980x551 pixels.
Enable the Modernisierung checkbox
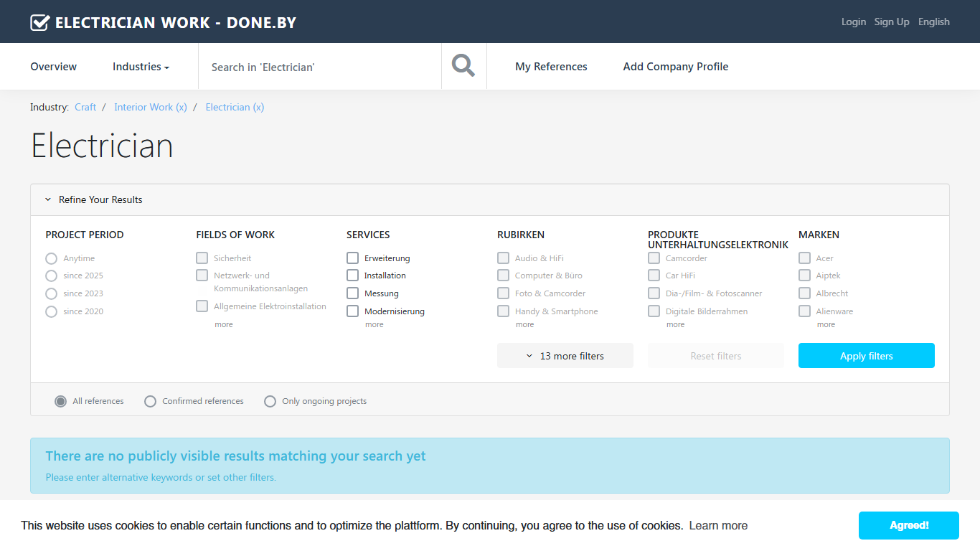point(353,311)
